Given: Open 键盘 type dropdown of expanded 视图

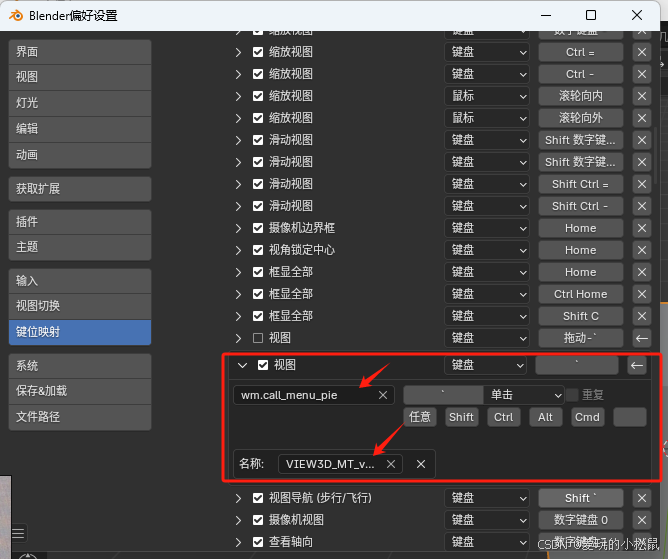Looking at the screenshot, I should click(x=485, y=365).
